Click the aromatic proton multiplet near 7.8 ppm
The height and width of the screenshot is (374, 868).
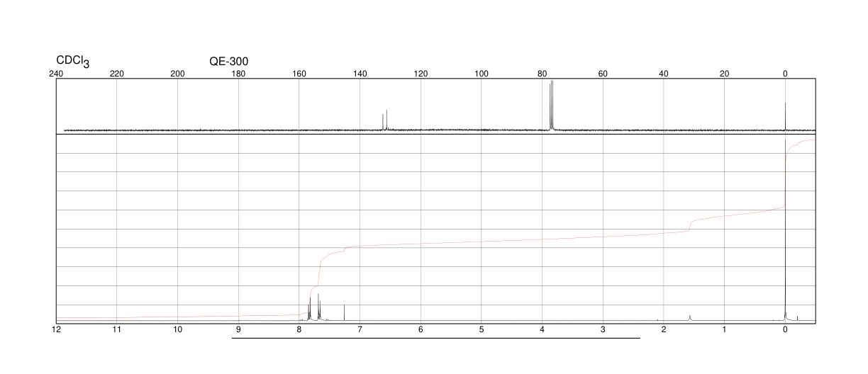(x=309, y=309)
